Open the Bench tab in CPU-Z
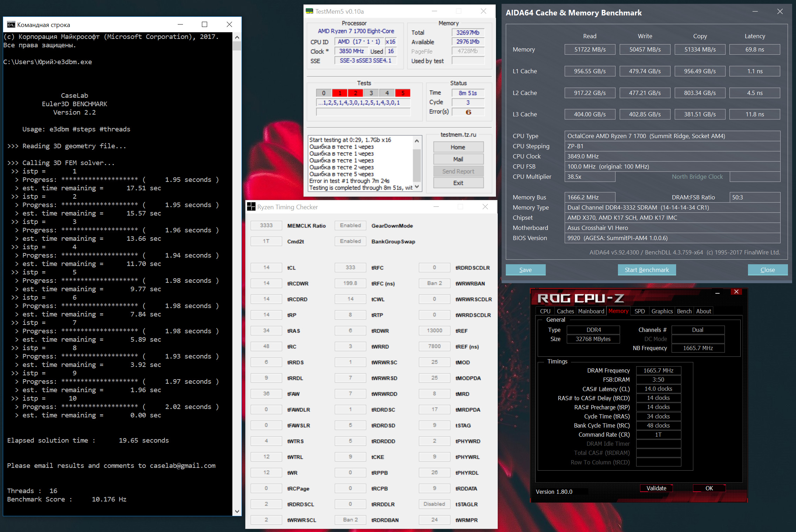Viewport: 796px width, 532px height. [x=684, y=311]
